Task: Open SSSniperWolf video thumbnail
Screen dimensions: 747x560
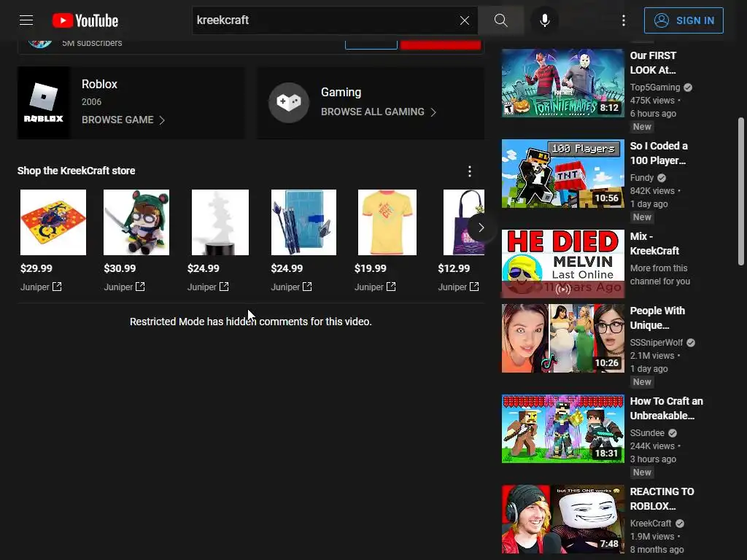Action: pos(562,338)
